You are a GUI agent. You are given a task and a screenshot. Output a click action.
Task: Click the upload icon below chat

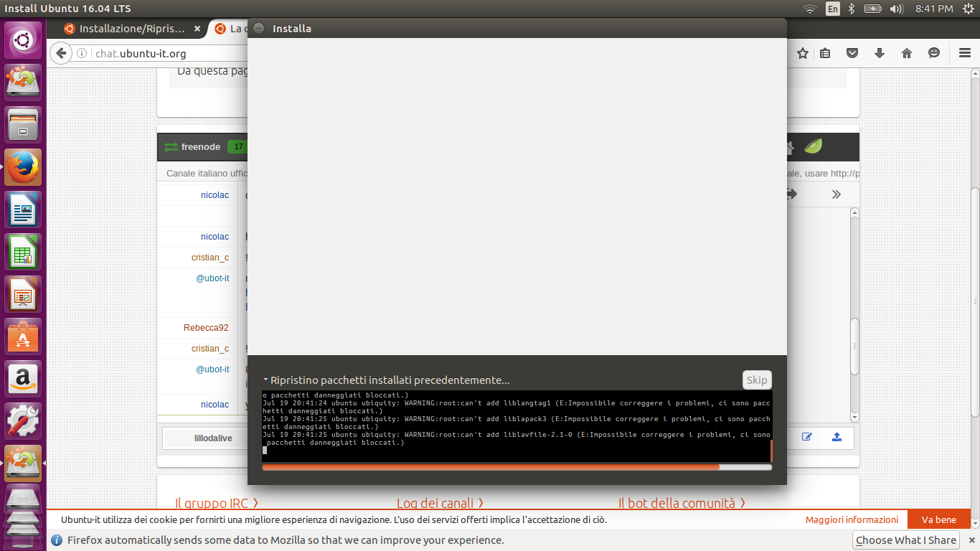(x=837, y=437)
